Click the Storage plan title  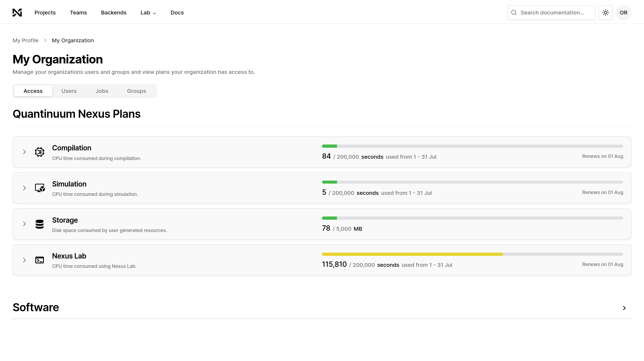pos(65,220)
